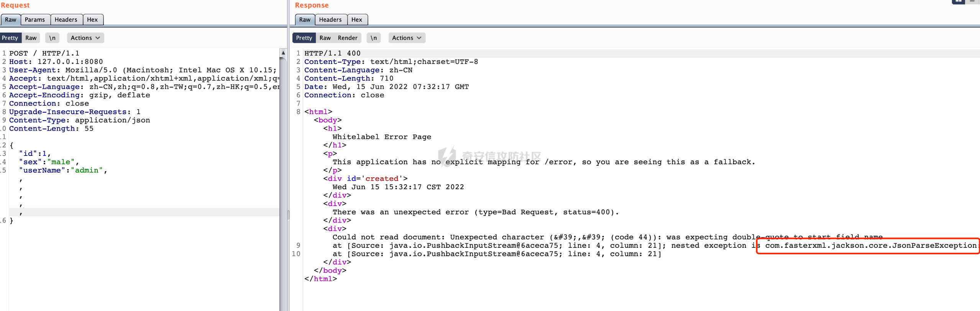Toggle the \n non-printable characters button in Response

(x=374, y=38)
